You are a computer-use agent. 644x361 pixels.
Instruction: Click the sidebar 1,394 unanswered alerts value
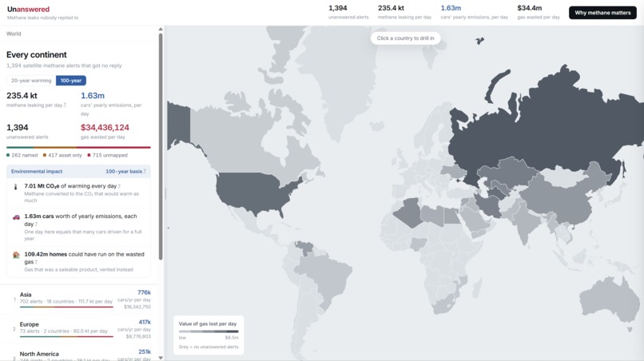pos(18,127)
